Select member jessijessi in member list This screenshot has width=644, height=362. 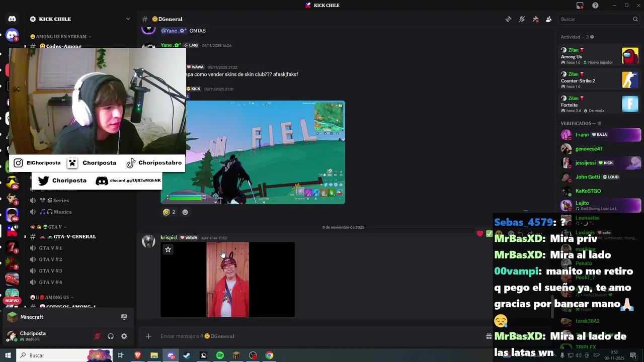tap(601, 163)
